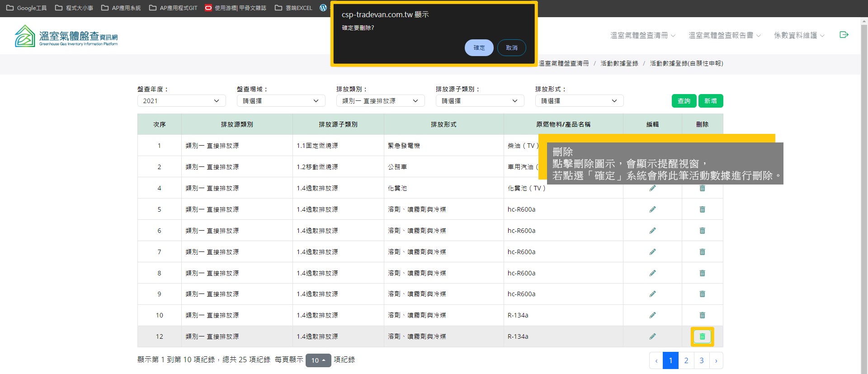
Task: Delete row 7 using its trash icon
Action: coord(702,252)
